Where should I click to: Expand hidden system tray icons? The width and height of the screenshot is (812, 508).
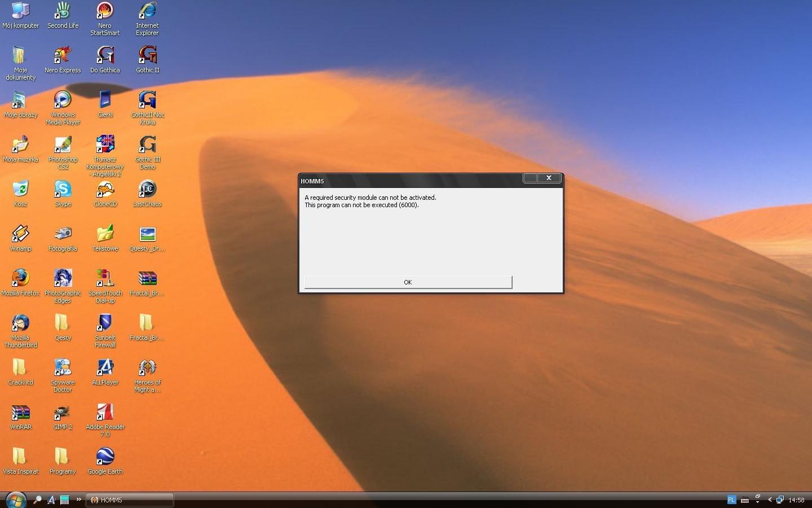click(x=770, y=500)
